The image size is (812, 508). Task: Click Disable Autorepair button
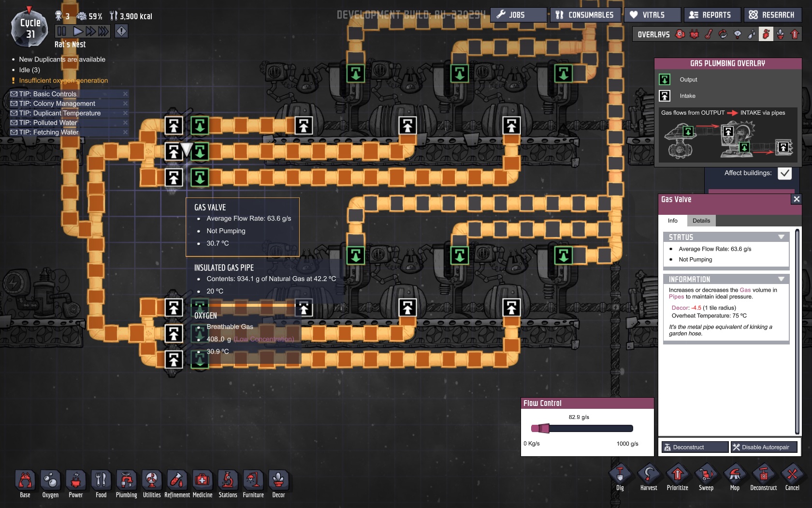click(764, 447)
